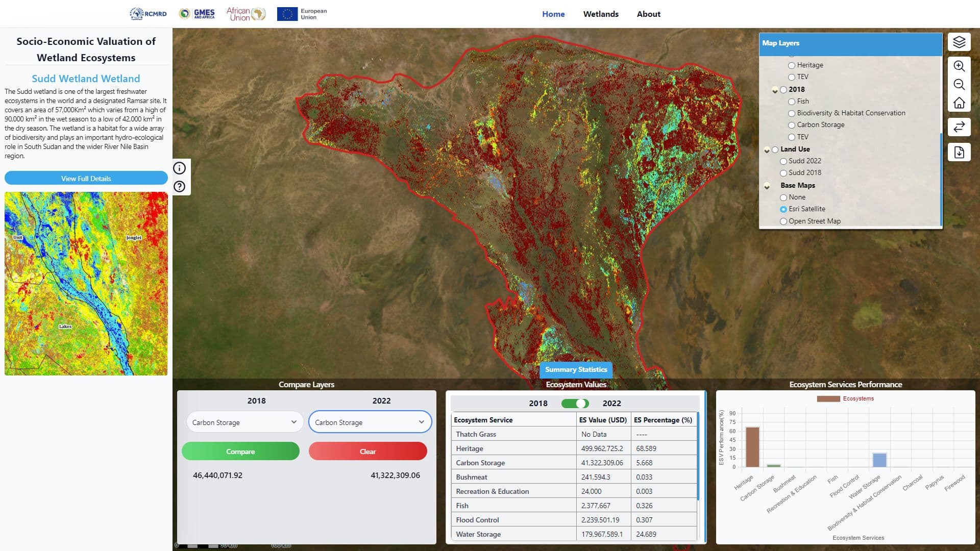Select Open Street Map base map
The width and height of the screenshot is (980, 551).
click(783, 221)
